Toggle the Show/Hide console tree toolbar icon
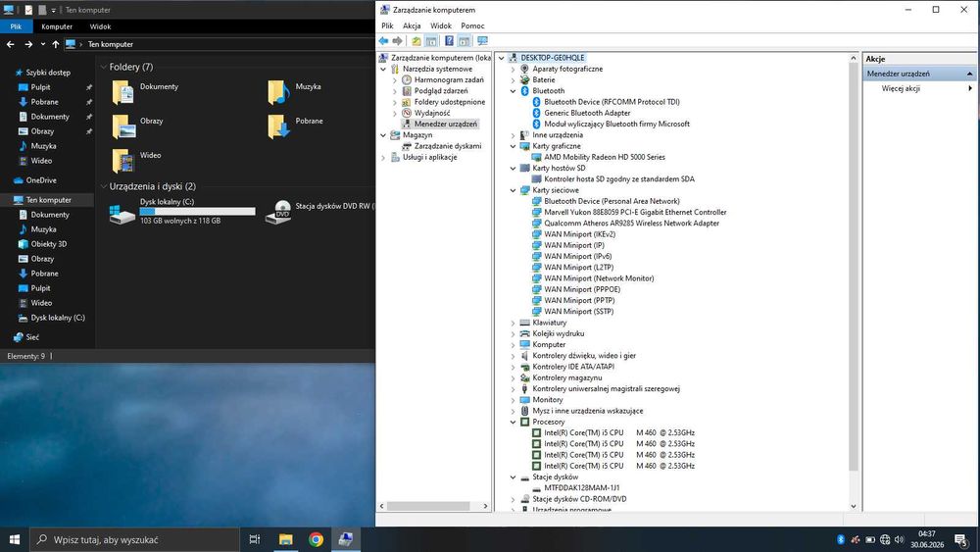980x552 pixels. pyautogui.click(x=431, y=41)
